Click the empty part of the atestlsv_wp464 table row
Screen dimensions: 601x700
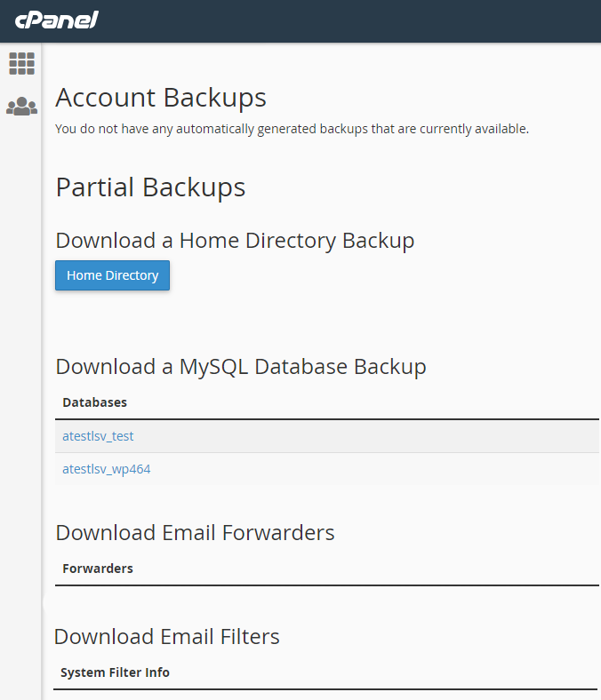tap(373, 469)
